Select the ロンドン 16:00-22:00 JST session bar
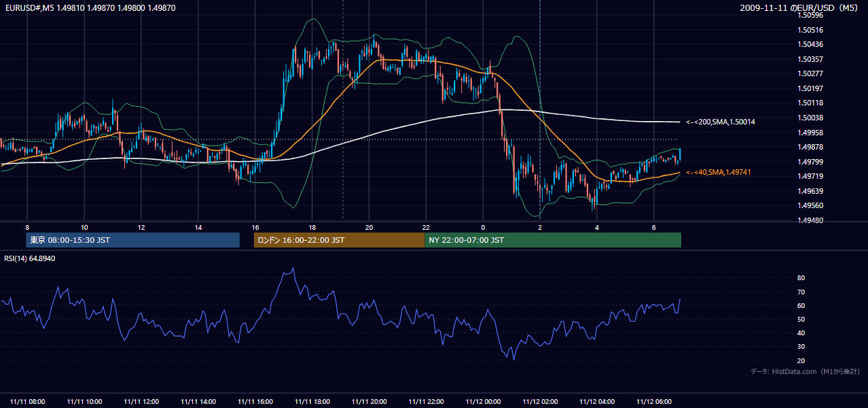This screenshot has height=408, width=868. 339,240
